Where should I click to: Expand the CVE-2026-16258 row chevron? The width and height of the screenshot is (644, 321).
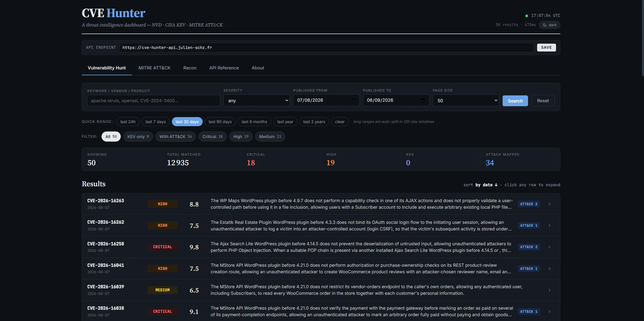pos(549,247)
